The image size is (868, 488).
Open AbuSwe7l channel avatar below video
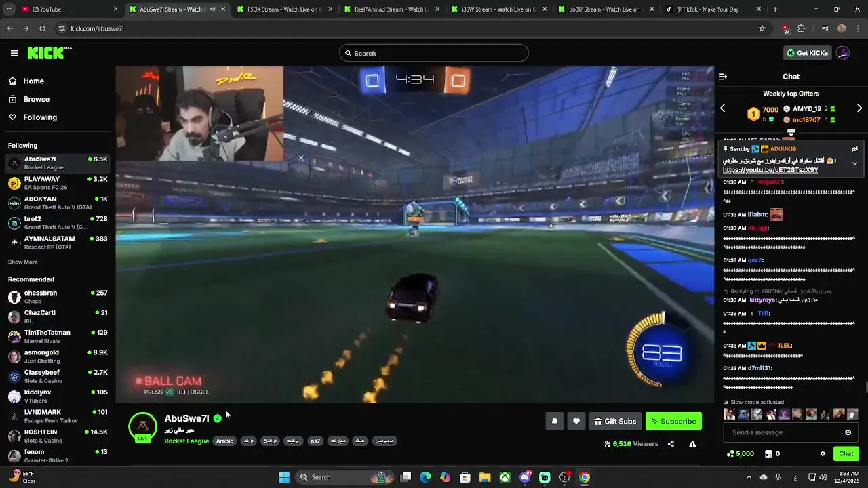tap(142, 427)
